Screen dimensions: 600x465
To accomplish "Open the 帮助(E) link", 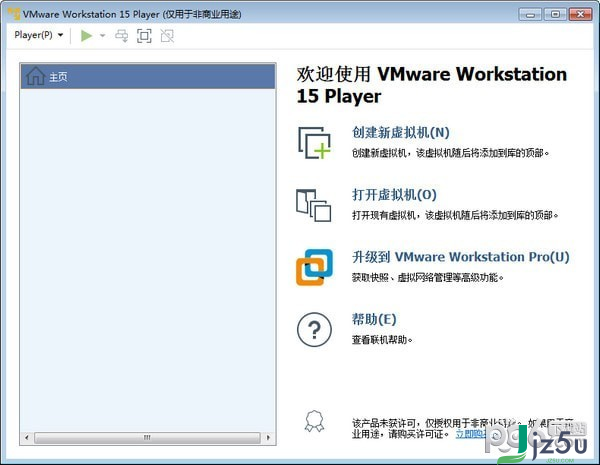I will pyautogui.click(x=374, y=319).
